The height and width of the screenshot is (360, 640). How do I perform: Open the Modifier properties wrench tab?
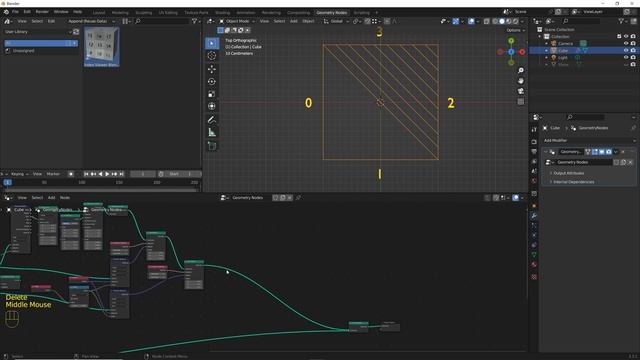tap(534, 216)
